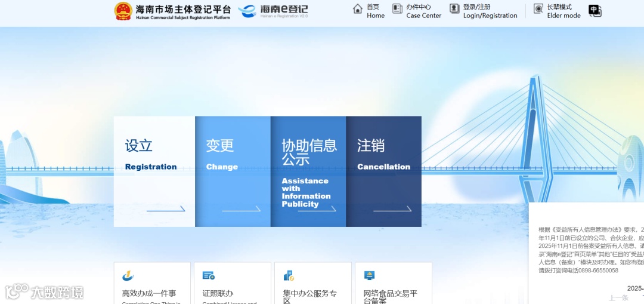Open the 集中办公服务专区 service card
This screenshot has height=304, width=644.
coord(313,283)
